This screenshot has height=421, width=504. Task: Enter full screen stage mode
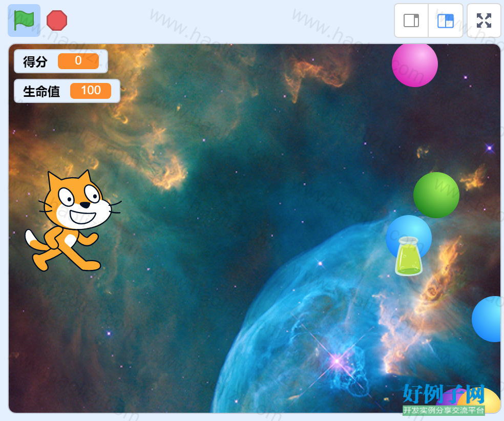484,20
